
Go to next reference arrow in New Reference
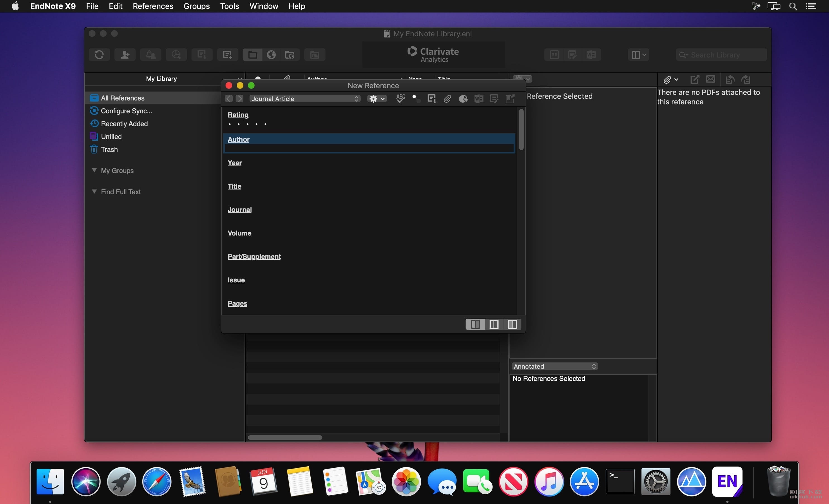pos(239,99)
